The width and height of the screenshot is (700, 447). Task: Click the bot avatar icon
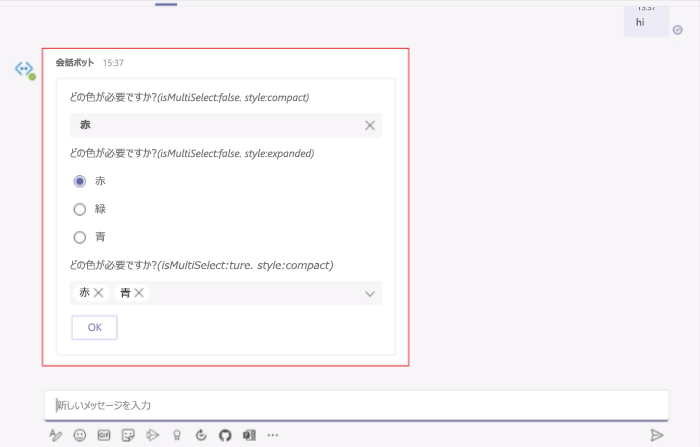click(x=25, y=70)
